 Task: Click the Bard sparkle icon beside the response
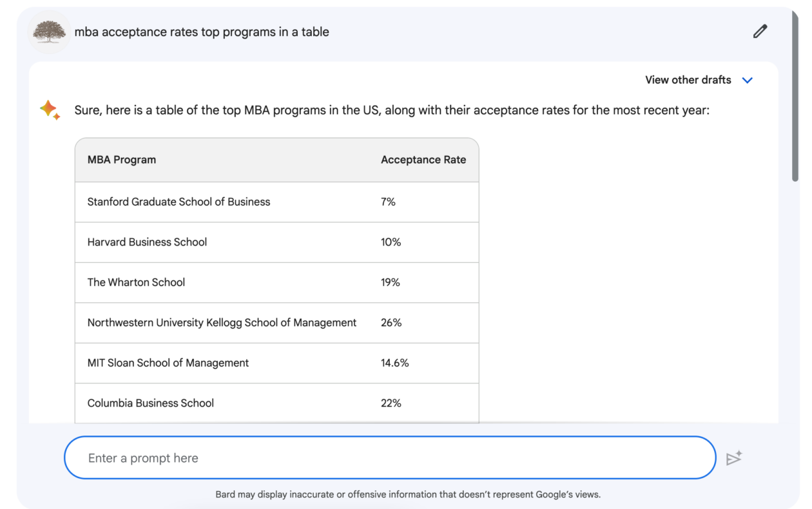50,110
